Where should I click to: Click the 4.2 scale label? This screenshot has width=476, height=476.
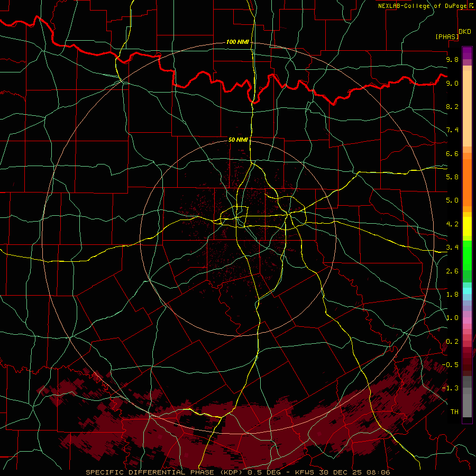click(x=452, y=224)
